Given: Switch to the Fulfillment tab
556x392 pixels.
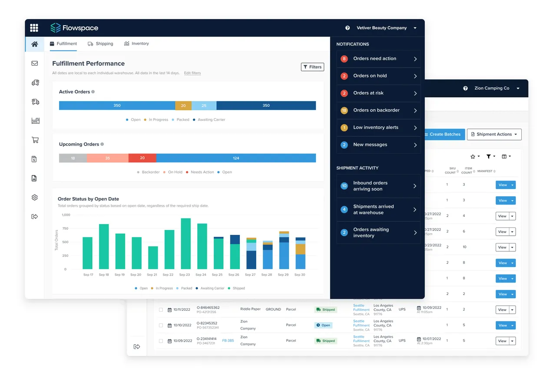Looking at the screenshot, I should point(63,44).
